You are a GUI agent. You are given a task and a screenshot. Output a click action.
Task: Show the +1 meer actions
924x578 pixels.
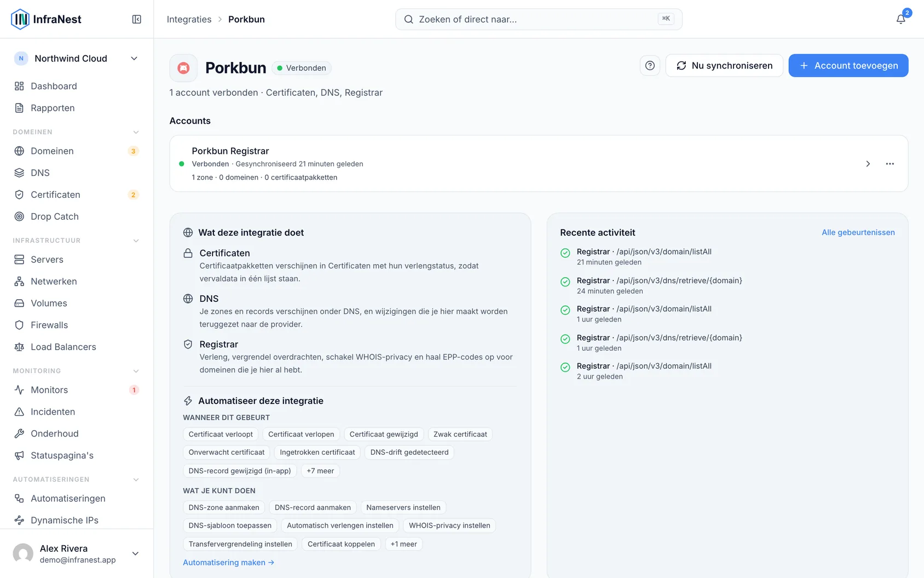(404, 544)
